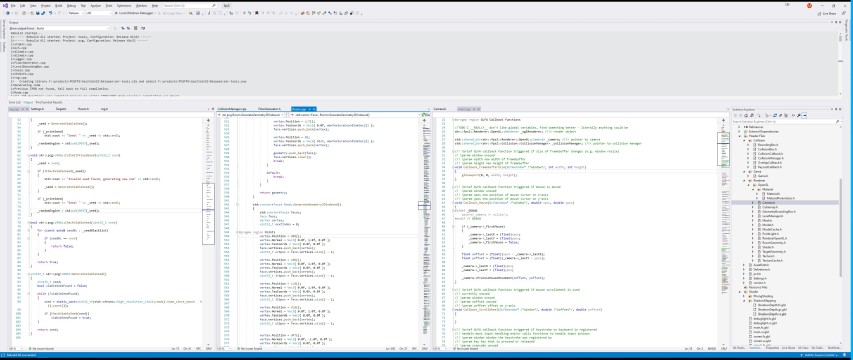Open the Debug menu
This screenshot has height=360, width=853.
pos(71,5)
